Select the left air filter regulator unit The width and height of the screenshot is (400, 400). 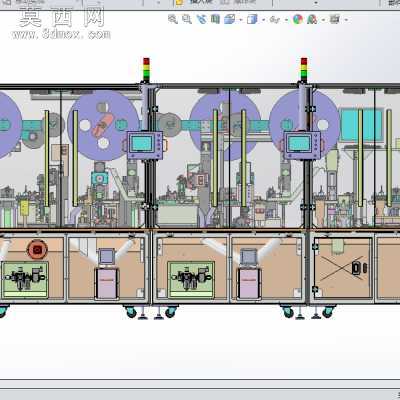pos(25,279)
